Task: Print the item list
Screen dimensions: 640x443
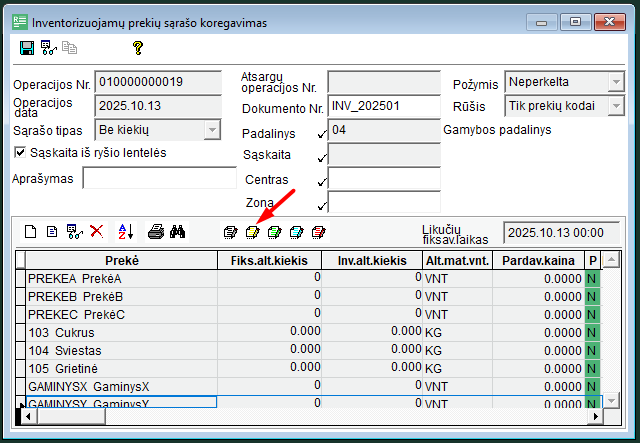Action: (156, 232)
